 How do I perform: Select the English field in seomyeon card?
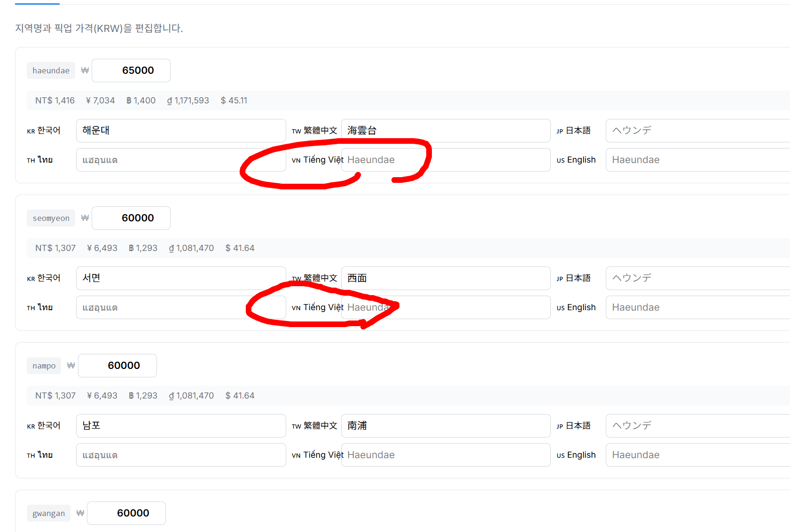click(697, 307)
